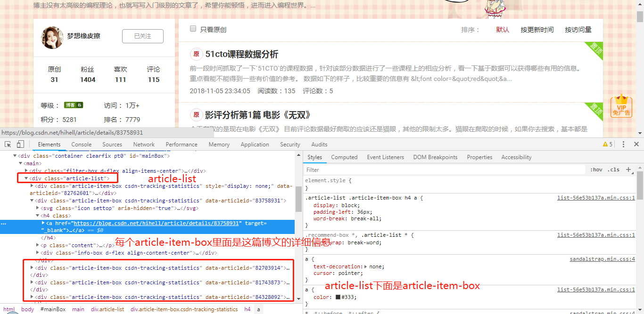Open the Application tab
Viewport: 644px width, 314px height.
coord(255,145)
